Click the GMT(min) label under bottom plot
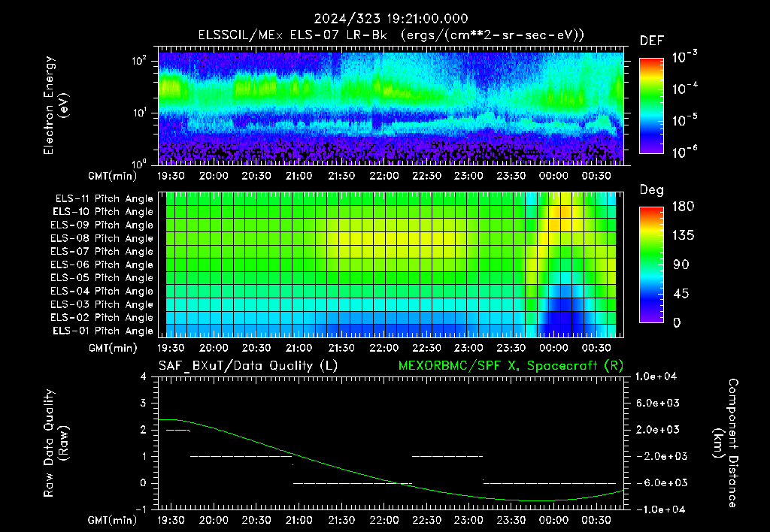This screenshot has height=532, width=770. [x=113, y=520]
